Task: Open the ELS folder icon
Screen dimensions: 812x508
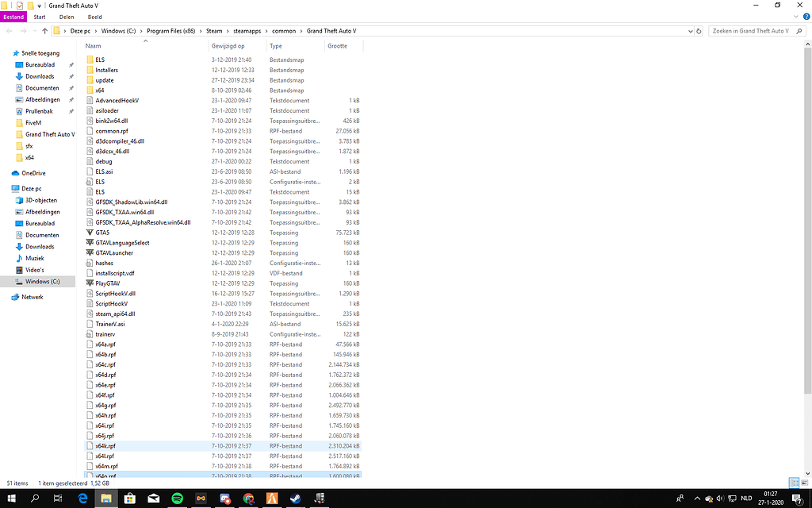Action: coord(90,60)
